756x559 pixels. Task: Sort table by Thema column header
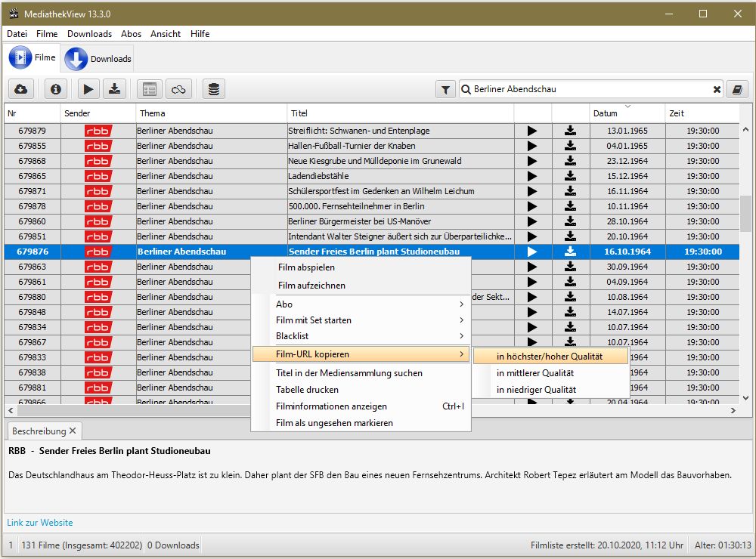212,113
